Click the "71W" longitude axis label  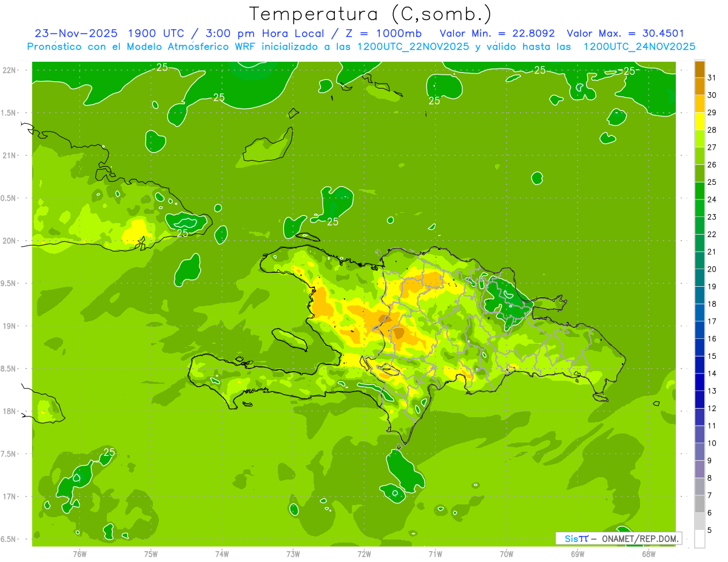[x=435, y=554]
